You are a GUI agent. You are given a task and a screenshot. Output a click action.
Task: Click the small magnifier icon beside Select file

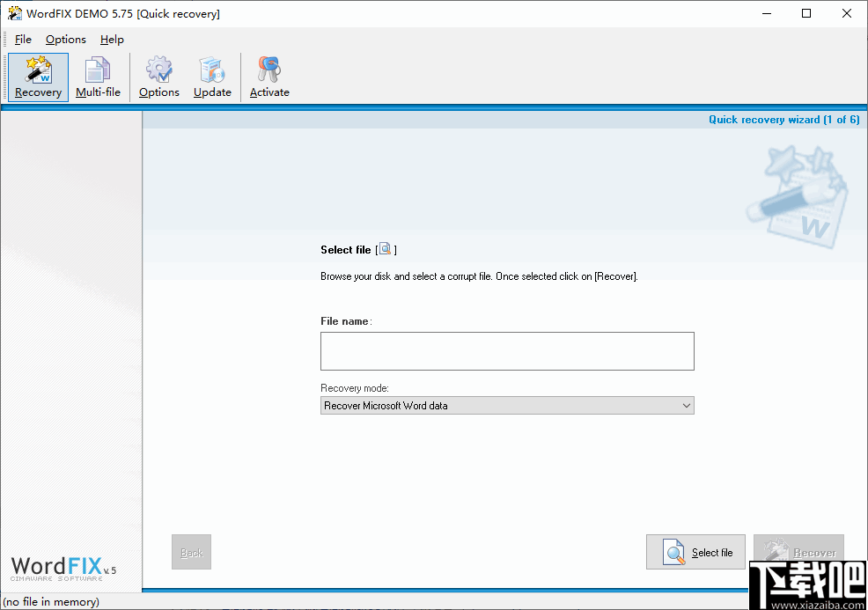[385, 248]
